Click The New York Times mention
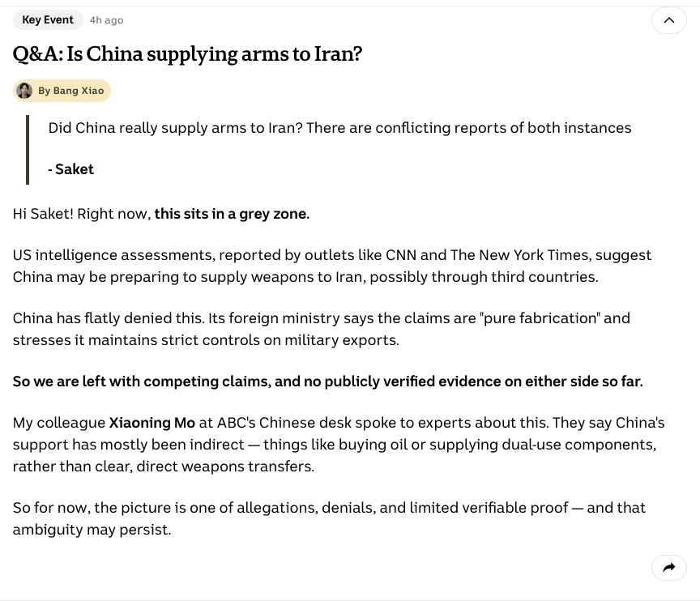700x601 pixels. tap(520, 255)
